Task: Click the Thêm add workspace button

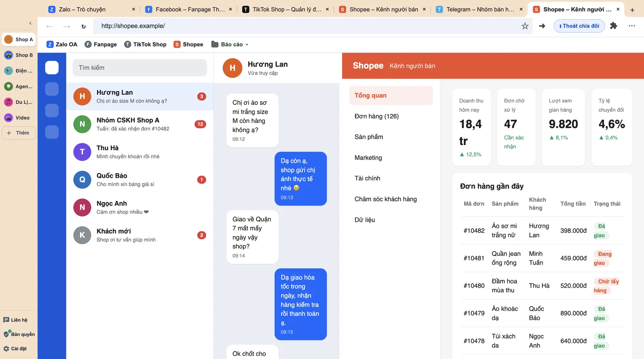Action: click(19, 133)
